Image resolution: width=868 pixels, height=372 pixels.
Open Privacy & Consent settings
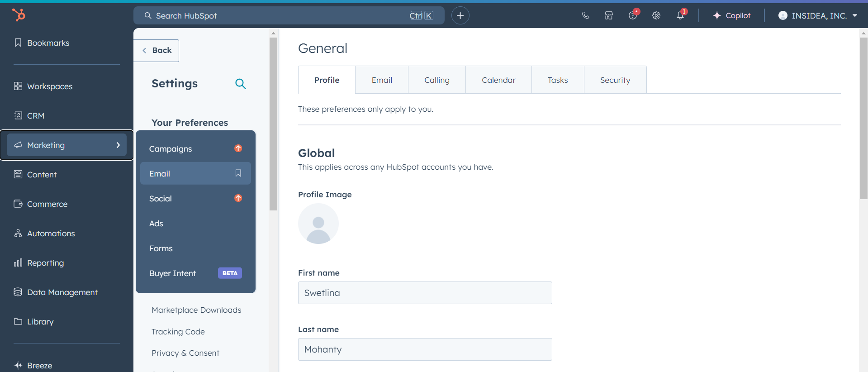tap(185, 353)
